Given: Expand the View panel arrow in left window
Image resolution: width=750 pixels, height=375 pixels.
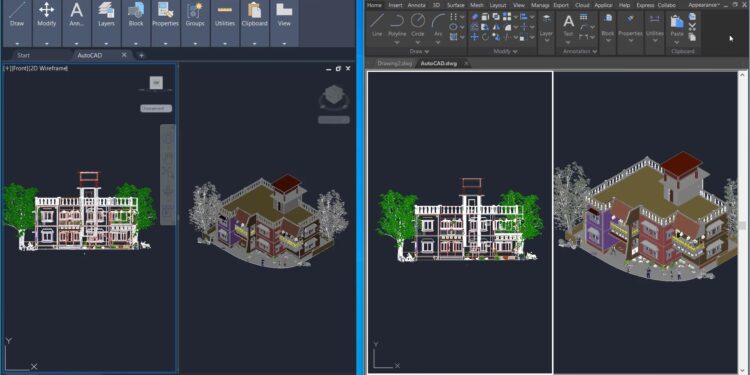Looking at the screenshot, I should coord(284,44).
